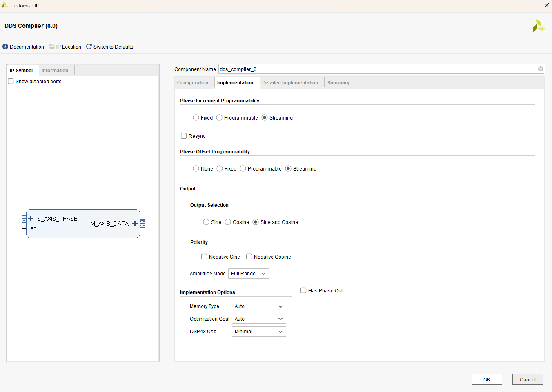Enable Show disabled ports checkbox

(11, 81)
